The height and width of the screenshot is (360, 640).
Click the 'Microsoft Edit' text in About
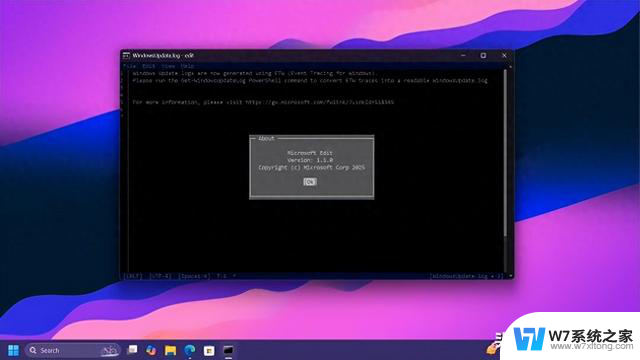(x=310, y=153)
